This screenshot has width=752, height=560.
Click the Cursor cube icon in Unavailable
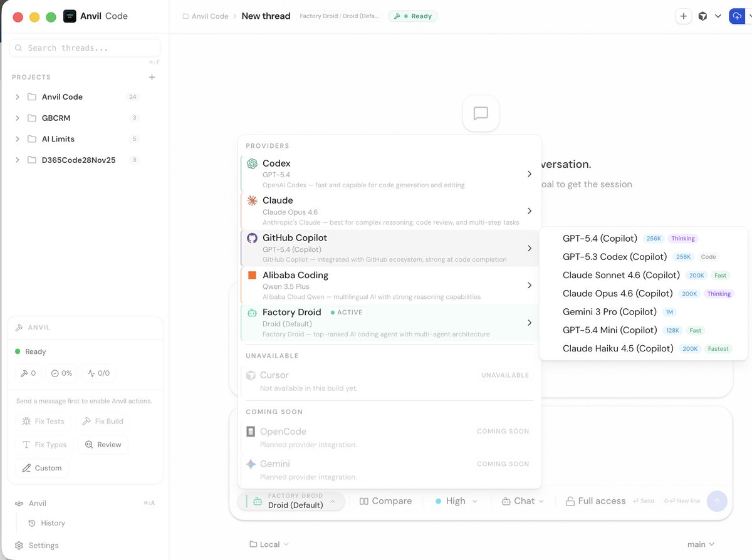(251, 375)
